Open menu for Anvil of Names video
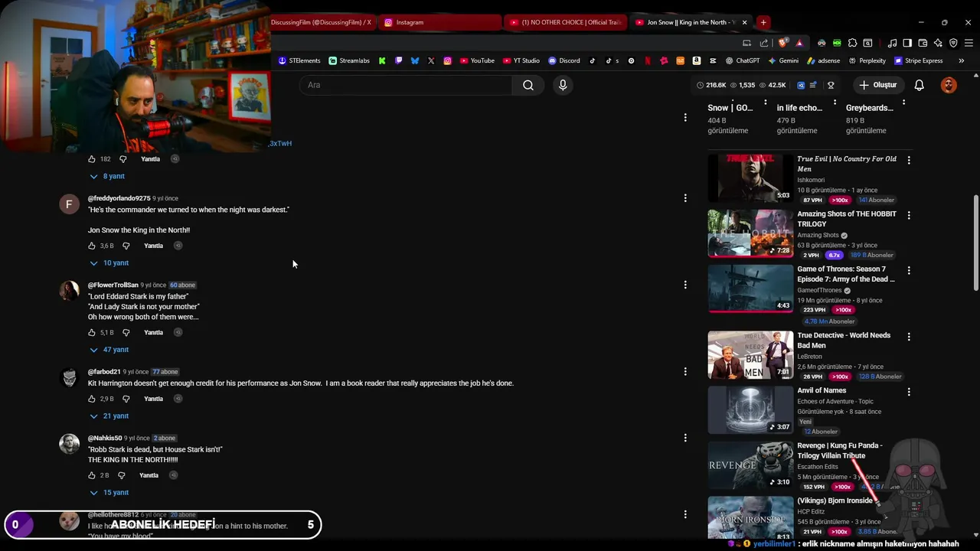Screen dimensions: 980x551 click(x=909, y=392)
